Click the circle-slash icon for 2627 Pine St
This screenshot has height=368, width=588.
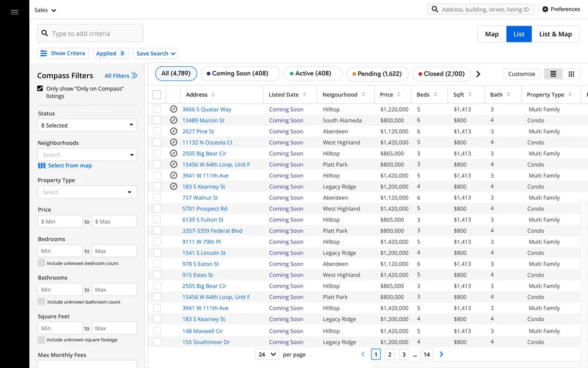173,131
